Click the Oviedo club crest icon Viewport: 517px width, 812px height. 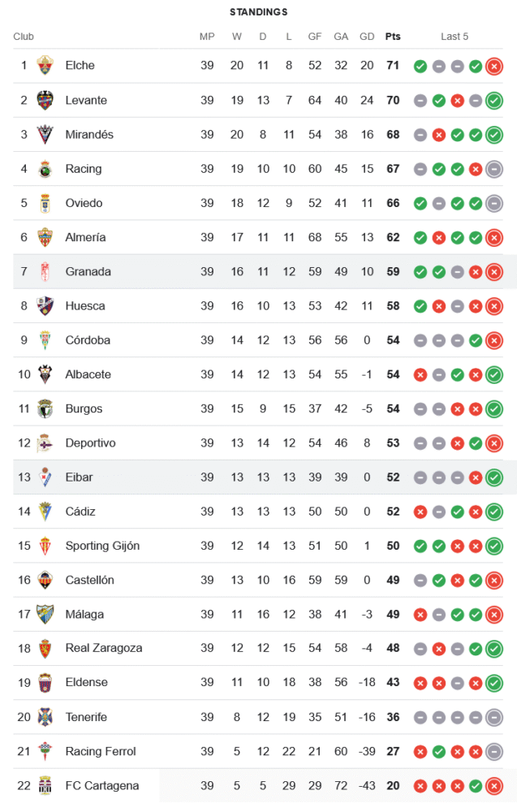point(45,203)
